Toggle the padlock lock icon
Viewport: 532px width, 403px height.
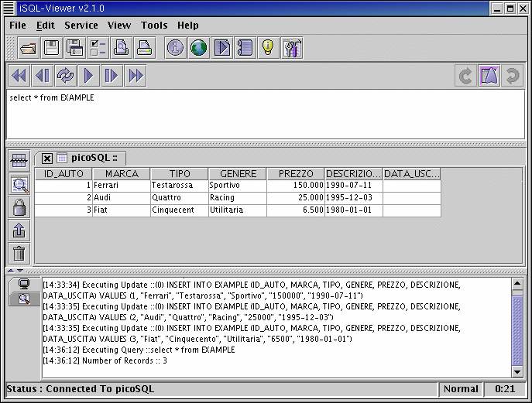[19, 207]
